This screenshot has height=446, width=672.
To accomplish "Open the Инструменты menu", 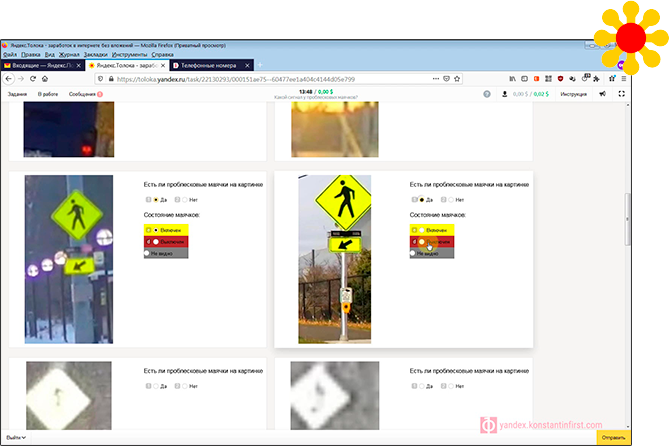I will click(129, 54).
